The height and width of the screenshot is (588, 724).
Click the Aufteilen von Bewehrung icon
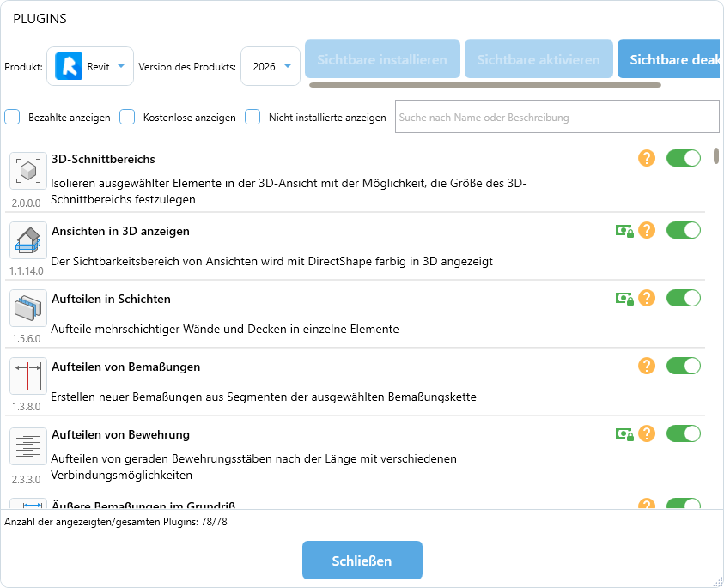point(28,446)
